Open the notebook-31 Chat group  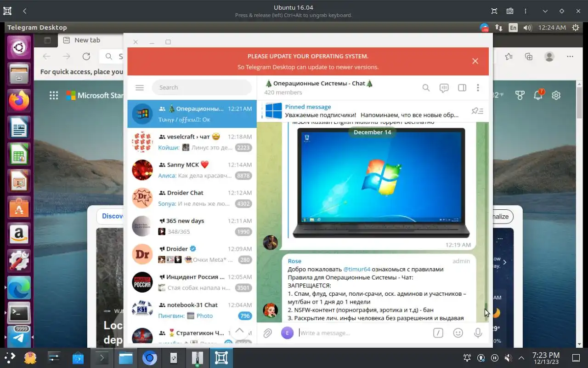click(192, 310)
